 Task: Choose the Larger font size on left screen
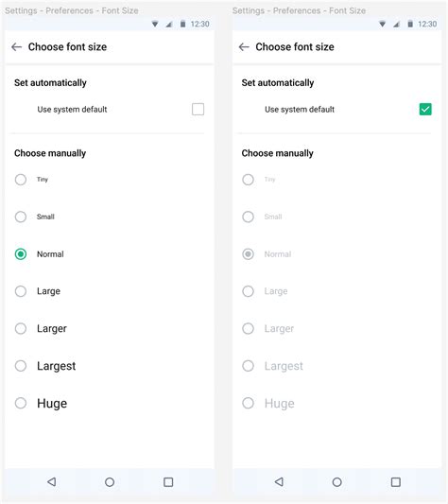click(21, 328)
